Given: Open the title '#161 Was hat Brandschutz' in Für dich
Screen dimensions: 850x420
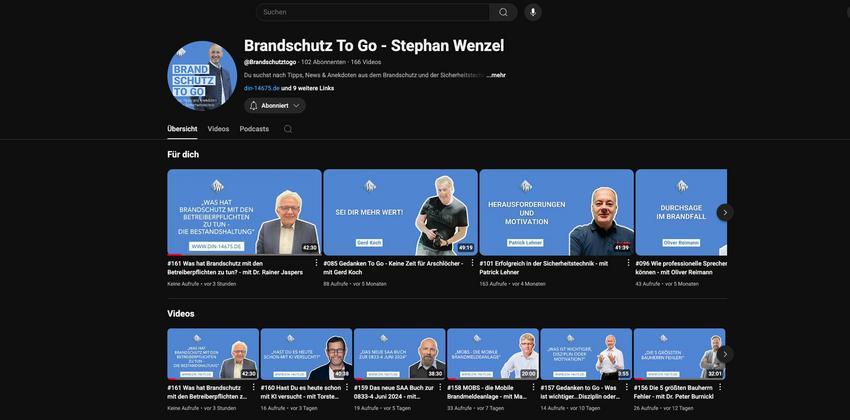Looking at the screenshot, I should point(235,268).
